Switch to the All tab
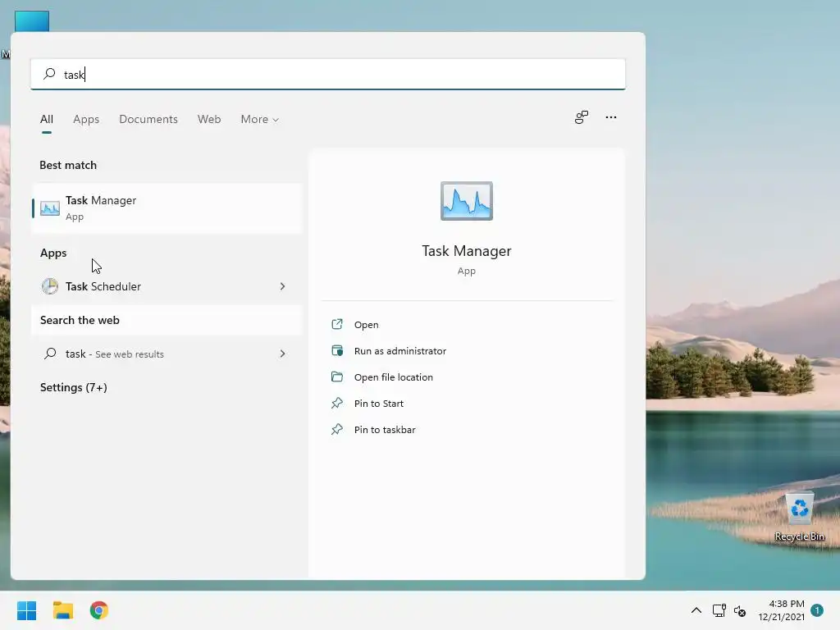840x630 pixels. point(47,119)
